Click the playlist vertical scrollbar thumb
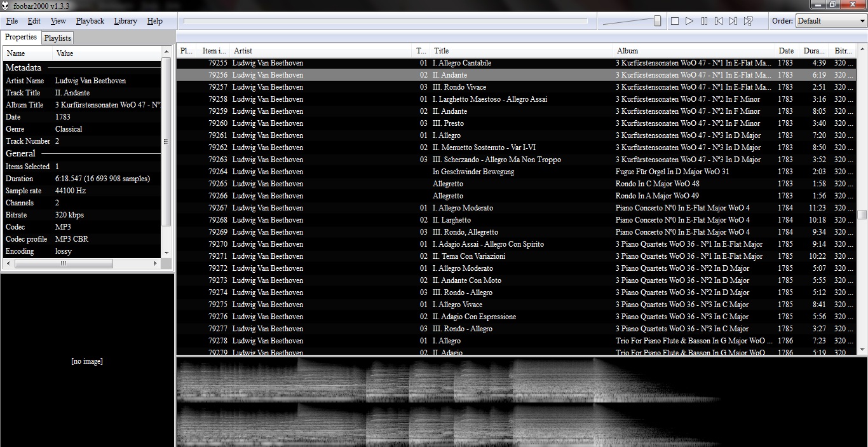This screenshot has height=447, width=868. [862, 214]
